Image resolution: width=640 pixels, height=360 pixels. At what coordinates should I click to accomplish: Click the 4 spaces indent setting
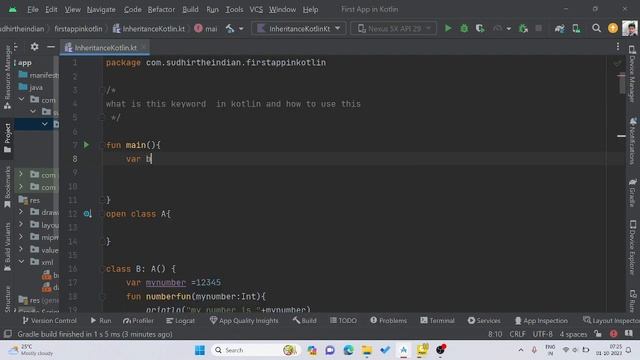573,334
